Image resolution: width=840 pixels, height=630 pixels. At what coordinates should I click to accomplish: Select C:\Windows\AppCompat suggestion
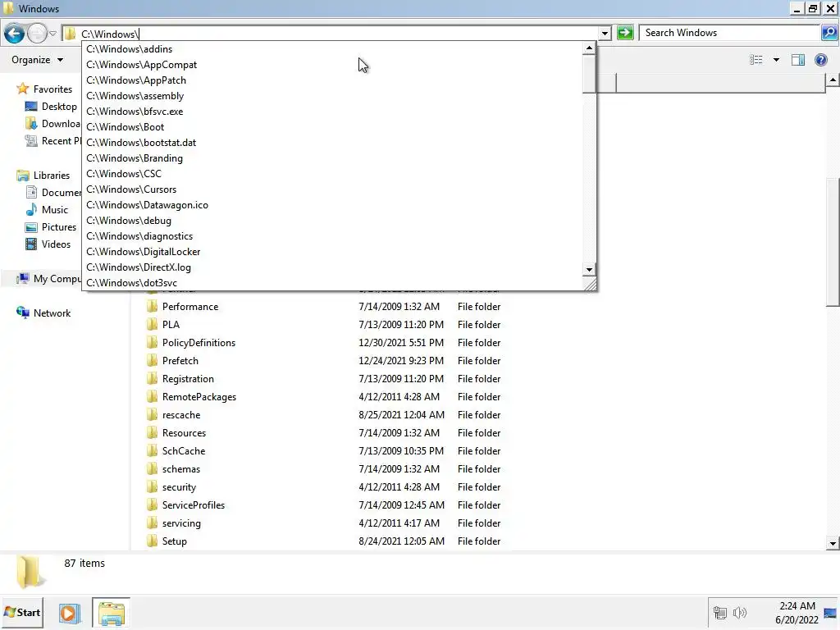tap(332, 64)
